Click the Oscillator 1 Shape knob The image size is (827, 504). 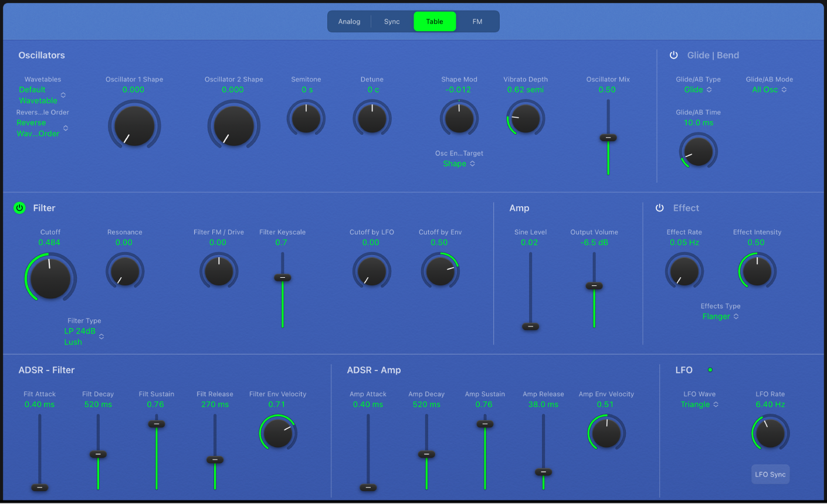[x=134, y=125]
